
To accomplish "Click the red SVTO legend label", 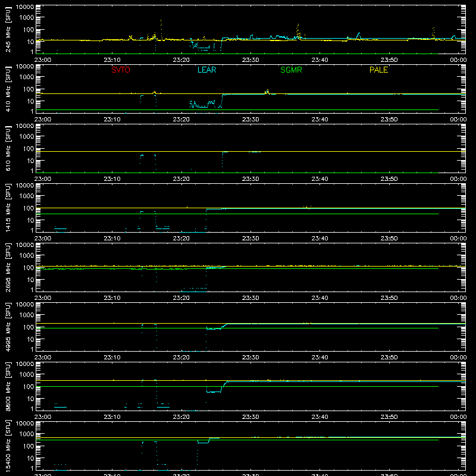I will pyautogui.click(x=121, y=70).
